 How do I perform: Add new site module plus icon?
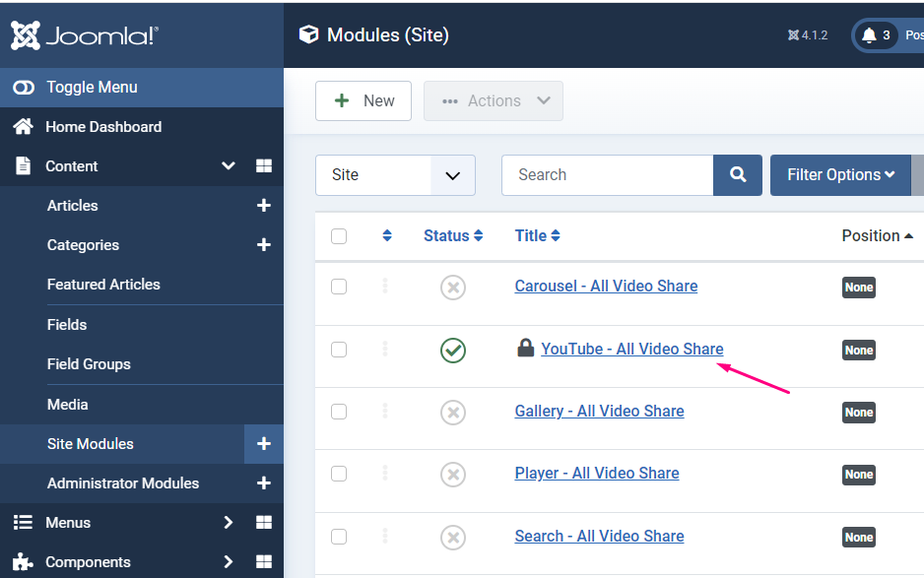263,444
